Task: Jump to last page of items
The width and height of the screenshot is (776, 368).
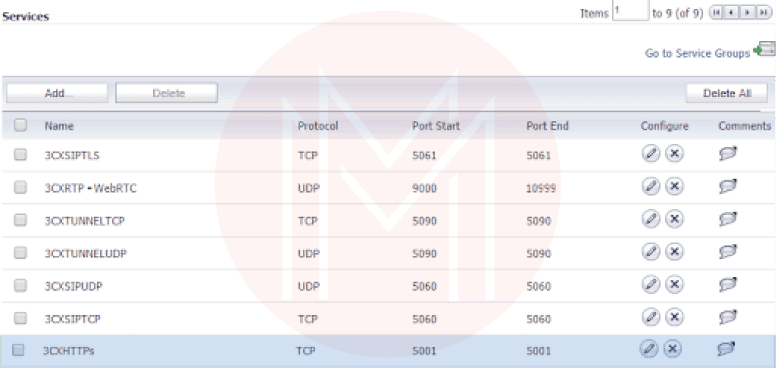Action: tap(764, 13)
